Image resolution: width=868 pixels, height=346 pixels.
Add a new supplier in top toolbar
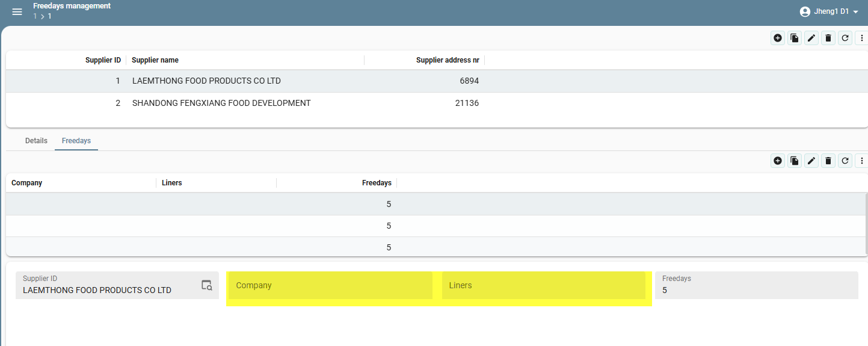778,38
